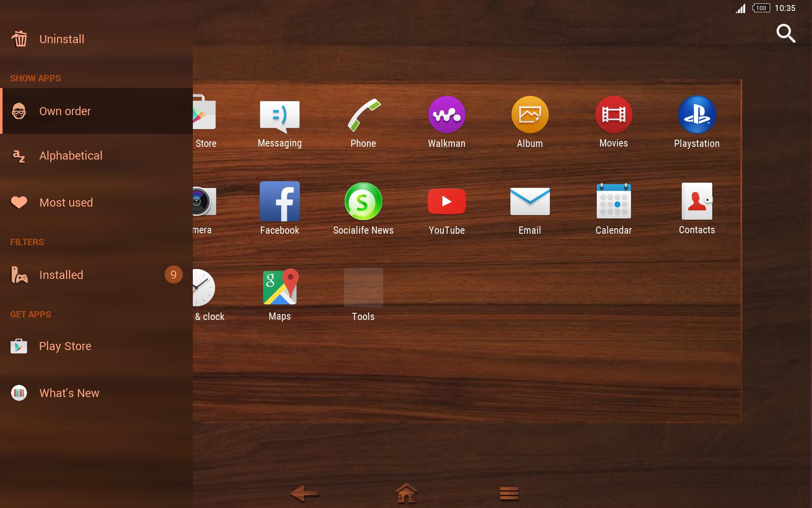Tap the signal strength indicator
This screenshot has height=508, width=812.
[x=741, y=8]
